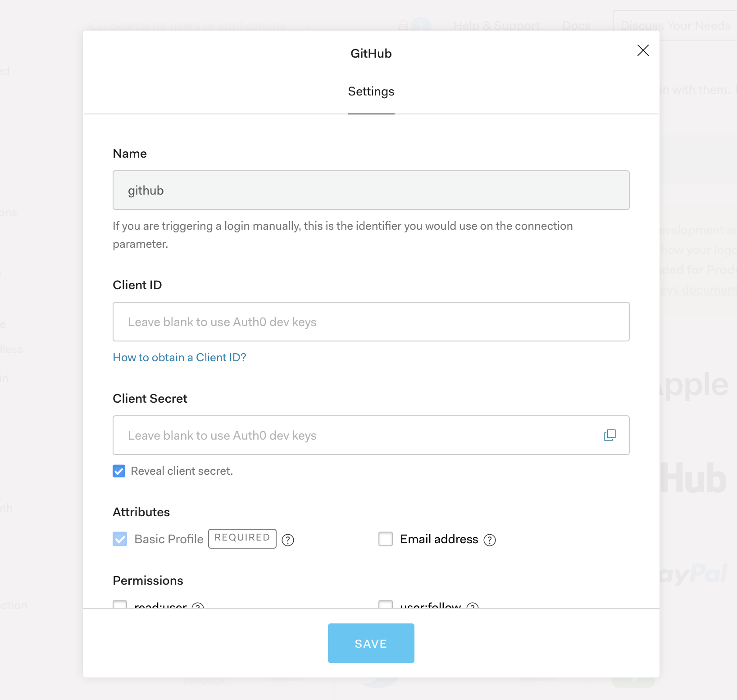
Task: Uncheck the Basic Profile attribute
Action: 120,539
